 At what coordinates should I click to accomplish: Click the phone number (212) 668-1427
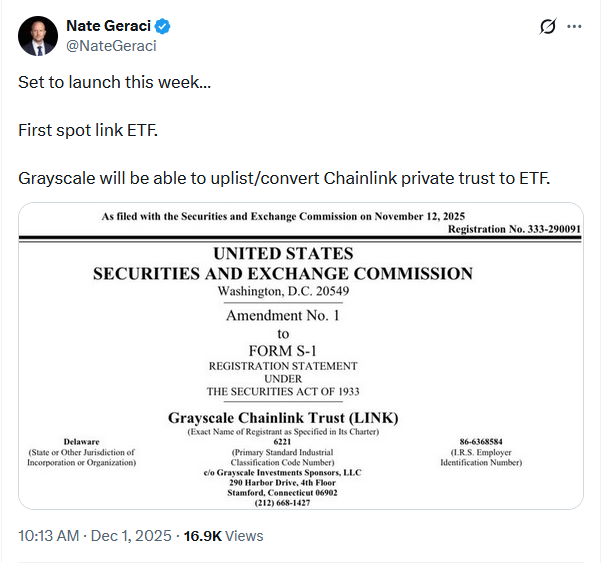tap(283, 503)
